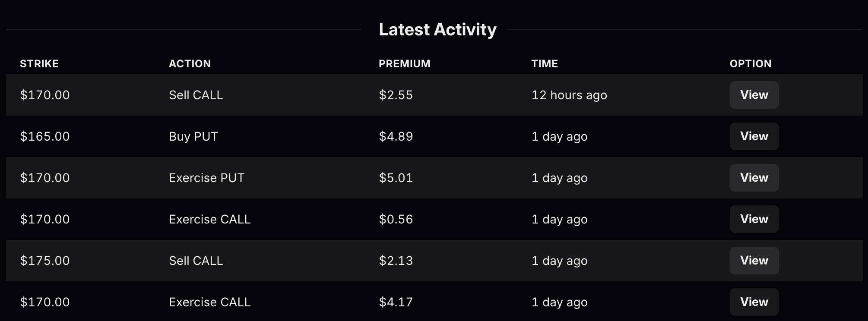Select the Exercise PUT action cell
The height and width of the screenshot is (321, 868).
[206, 178]
